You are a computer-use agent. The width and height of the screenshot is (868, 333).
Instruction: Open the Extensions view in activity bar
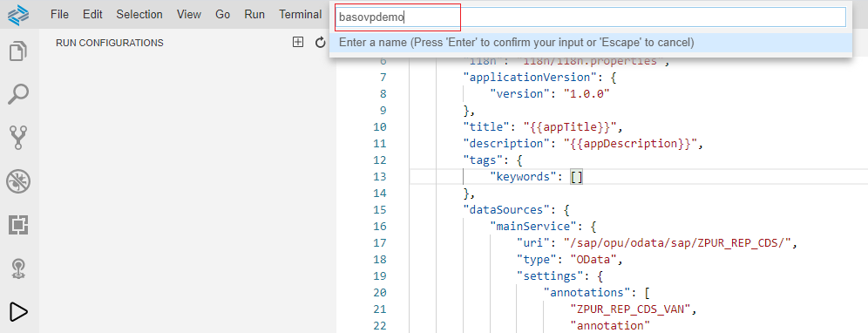coord(18,225)
